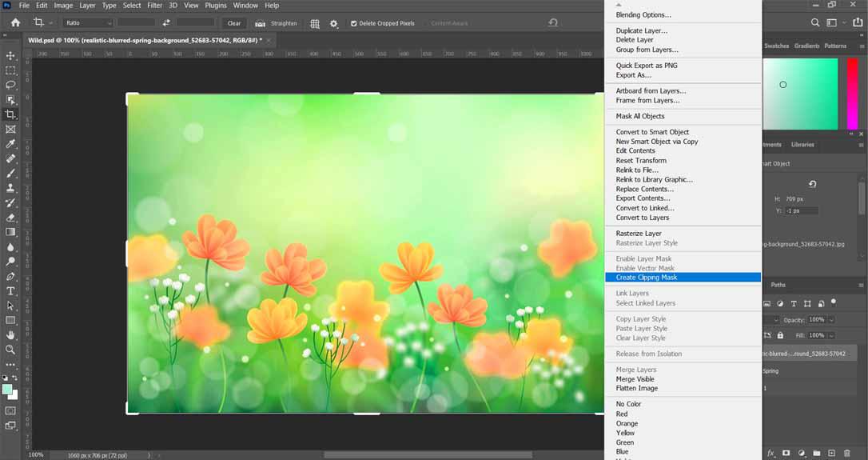868x460 pixels.
Task: Uncheck Delete Cropped Pixels checkbox
Action: tap(354, 23)
